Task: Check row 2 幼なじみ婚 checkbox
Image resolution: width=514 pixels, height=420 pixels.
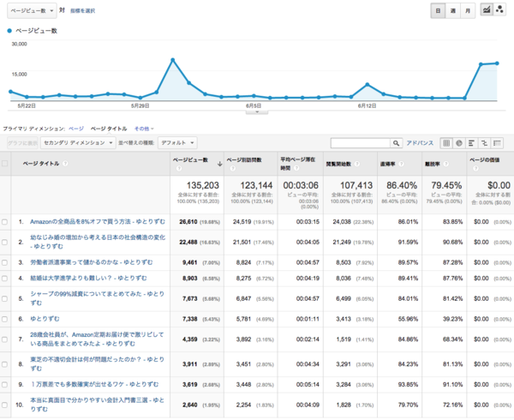Action: [4, 243]
